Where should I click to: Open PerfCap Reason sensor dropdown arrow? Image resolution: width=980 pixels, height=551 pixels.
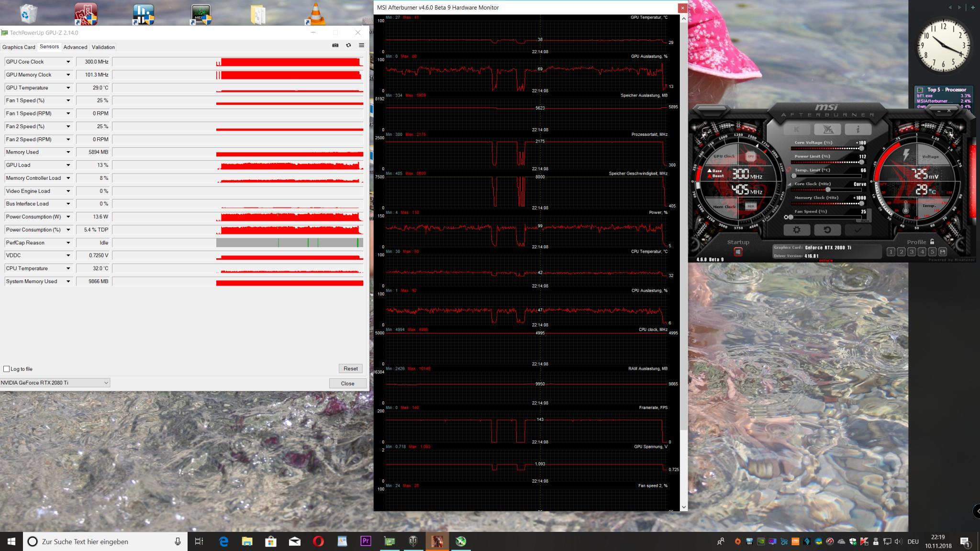pos(68,242)
